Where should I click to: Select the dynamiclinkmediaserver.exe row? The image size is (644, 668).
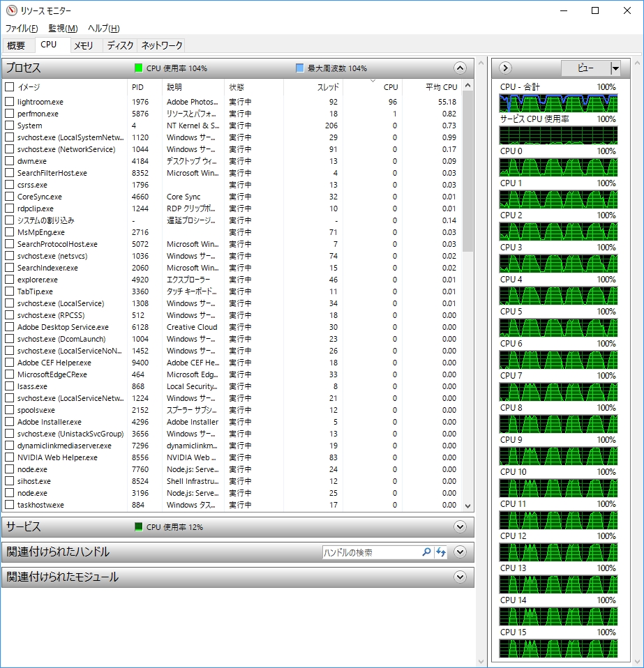[64, 445]
